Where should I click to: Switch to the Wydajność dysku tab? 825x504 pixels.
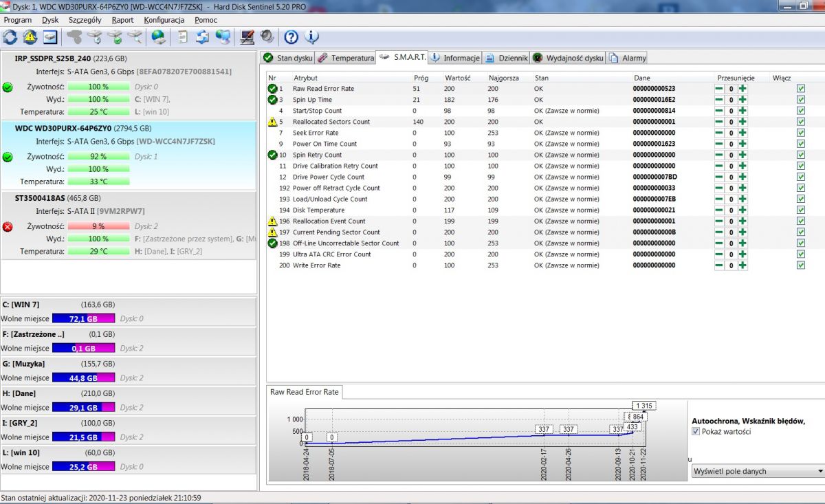(569, 58)
